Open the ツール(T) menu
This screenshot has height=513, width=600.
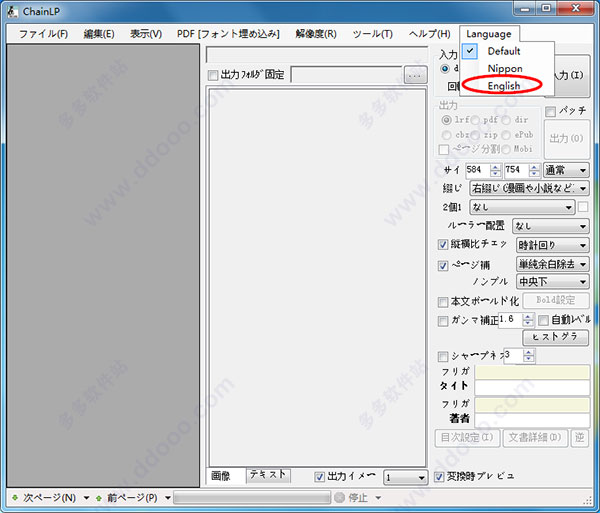tap(373, 34)
